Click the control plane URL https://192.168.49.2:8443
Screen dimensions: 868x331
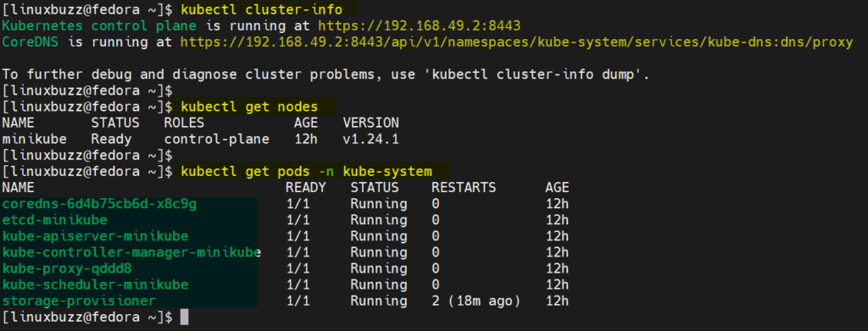(420, 25)
